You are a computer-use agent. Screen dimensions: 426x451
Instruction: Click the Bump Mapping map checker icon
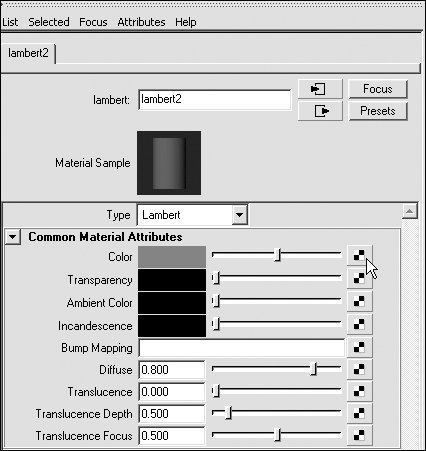click(359, 347)
